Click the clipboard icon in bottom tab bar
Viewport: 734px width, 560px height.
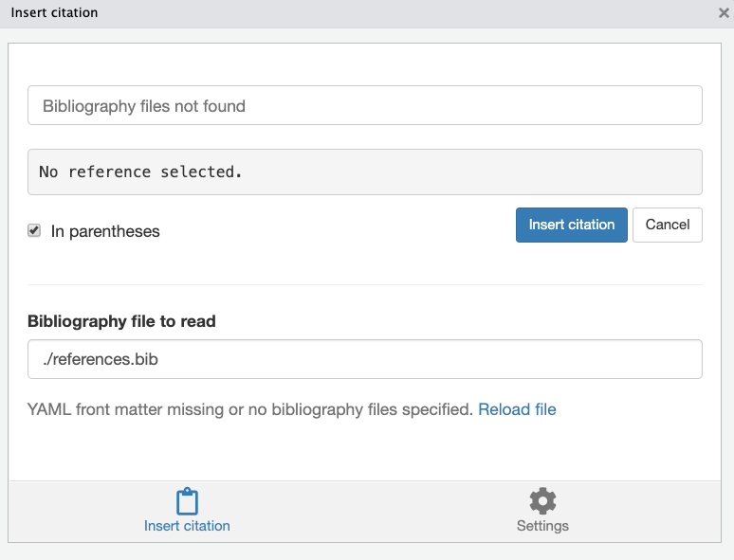187,501
